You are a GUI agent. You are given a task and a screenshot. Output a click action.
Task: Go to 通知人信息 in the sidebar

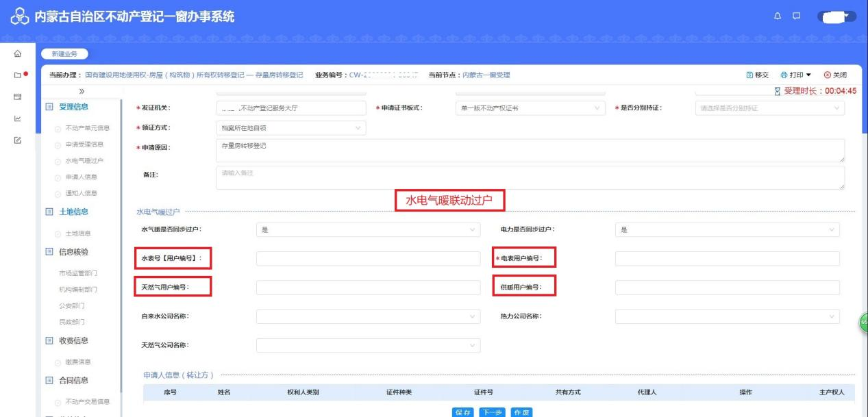(x=81, y=193)
